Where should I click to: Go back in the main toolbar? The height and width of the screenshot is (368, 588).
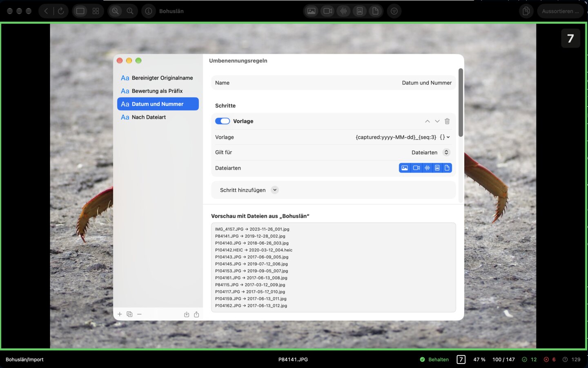pyautogui.click(x=46, y=11)
